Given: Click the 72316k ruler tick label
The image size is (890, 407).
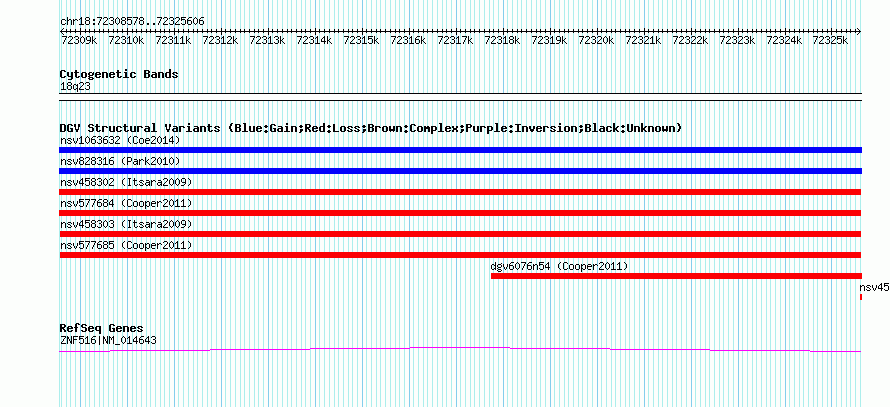Looking at the screenshot, I should tap(409, 41).
